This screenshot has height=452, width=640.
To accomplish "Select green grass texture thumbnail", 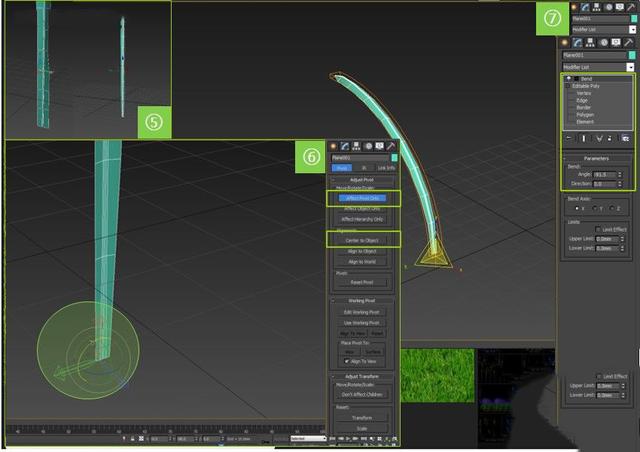I will (438, 375).
